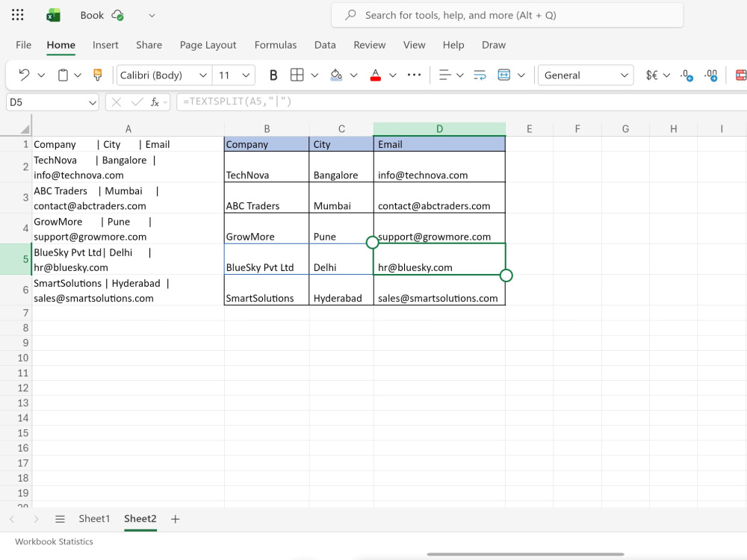This screenshot has width=747, height=560.
Task: Expand the alignment options dropdown
Action: pyautogui.click(x=459, y=75)
